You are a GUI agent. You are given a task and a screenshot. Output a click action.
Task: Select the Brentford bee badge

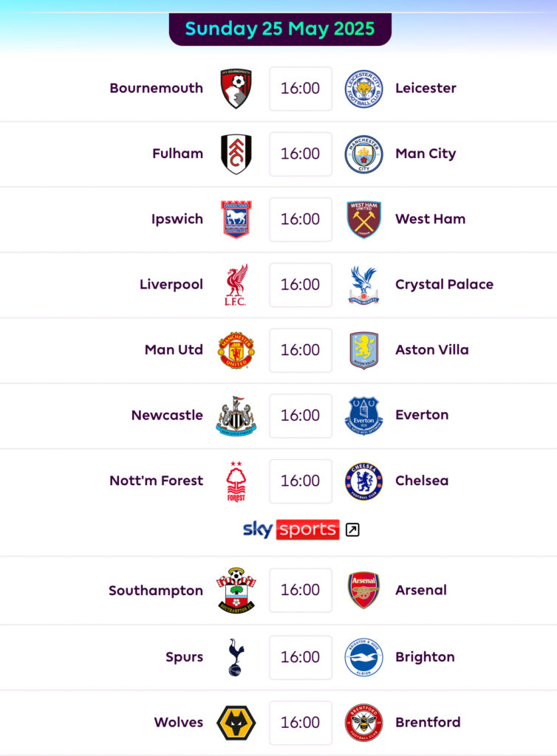363,722
